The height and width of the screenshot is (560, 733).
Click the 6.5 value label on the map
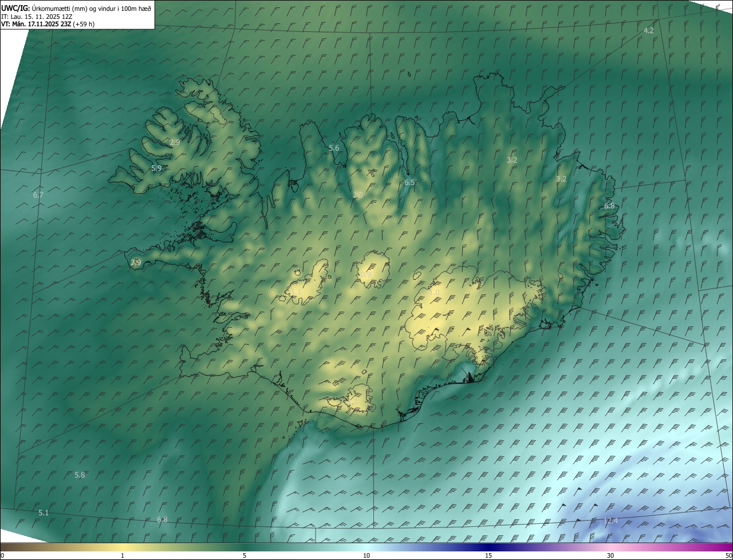coord(409,183)
